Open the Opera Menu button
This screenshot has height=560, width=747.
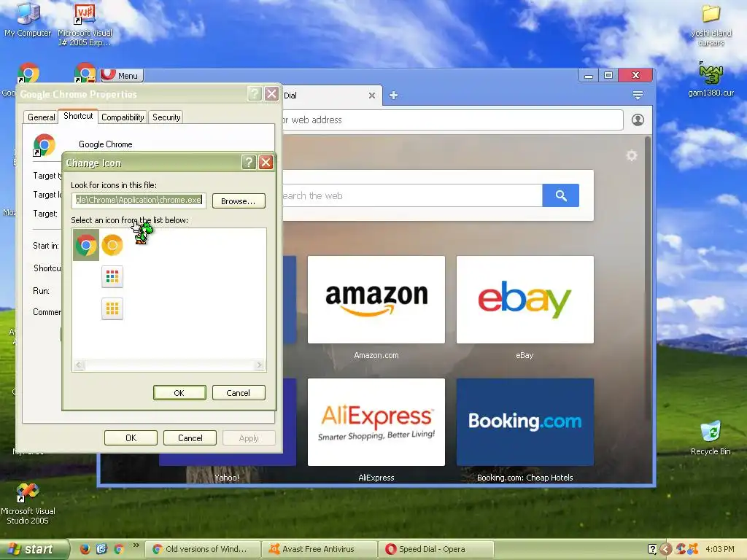point(122,75)
